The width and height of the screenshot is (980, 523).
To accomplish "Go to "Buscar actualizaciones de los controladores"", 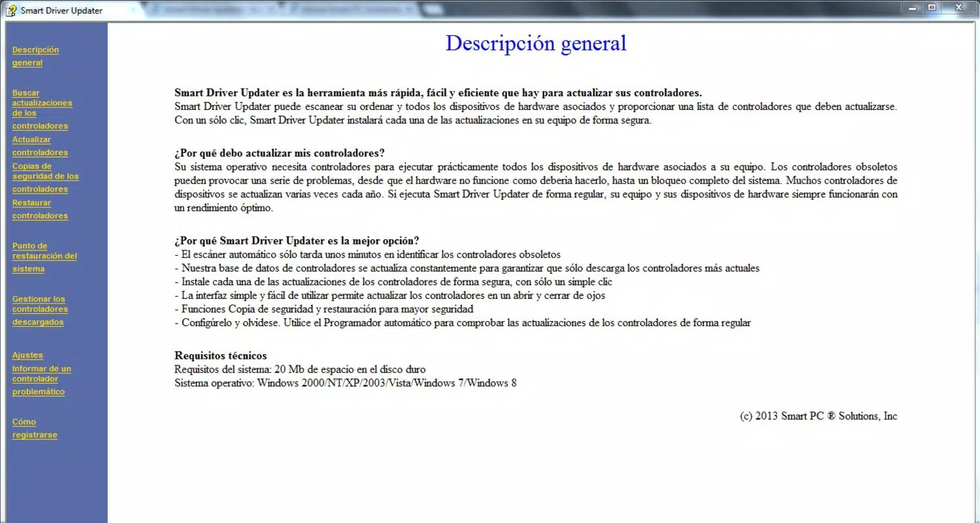I will click(42, 109).
